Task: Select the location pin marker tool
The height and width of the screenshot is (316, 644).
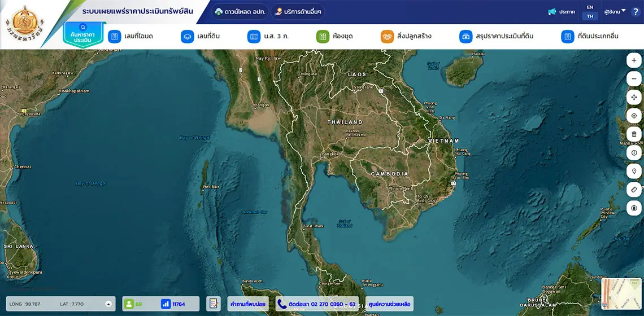Action: click(634, 171)
